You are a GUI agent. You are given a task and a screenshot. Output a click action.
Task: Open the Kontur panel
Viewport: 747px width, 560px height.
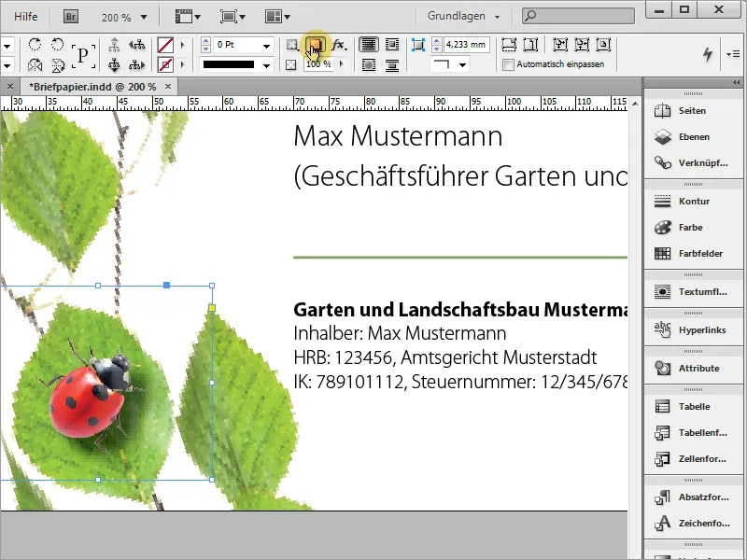click(x=694, y=202)
